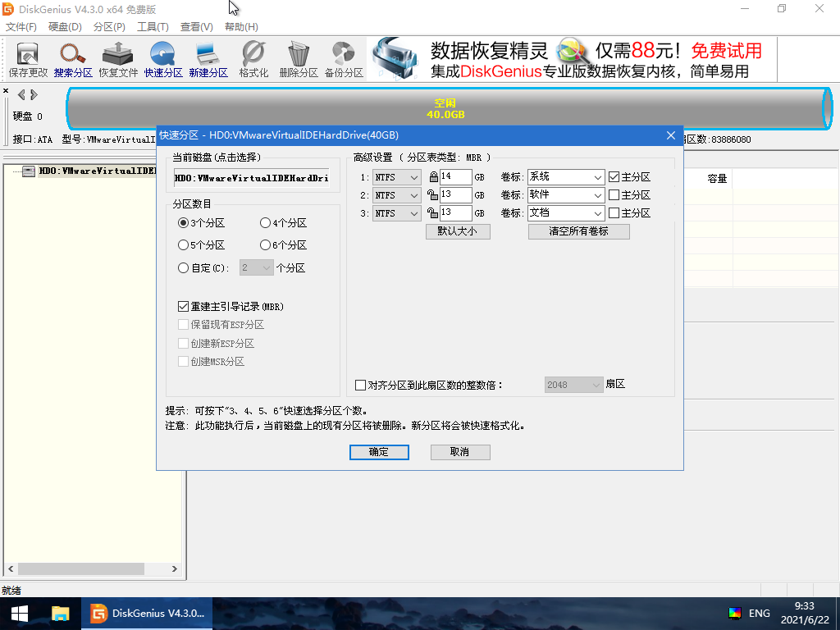This screenshot has height=630, width=840.
Task: Open volume label dropdown showing 软件
Action: [566, 195]
